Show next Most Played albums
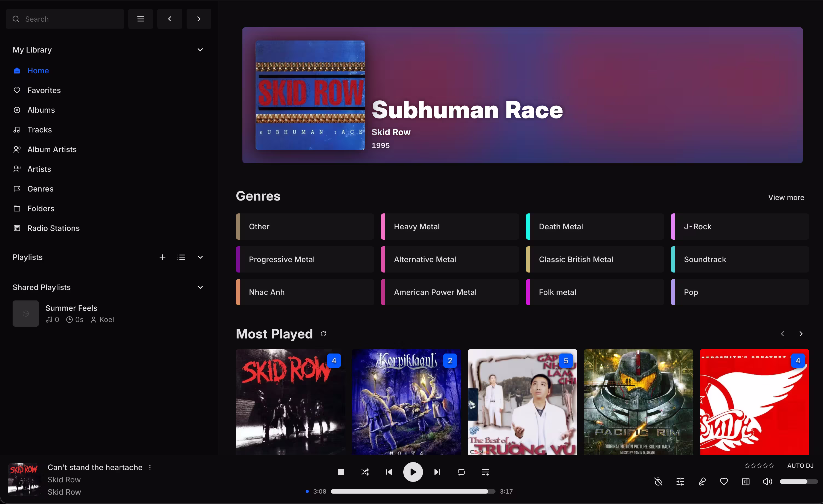Screen dimensions: 823x504 tap(801, 334)
